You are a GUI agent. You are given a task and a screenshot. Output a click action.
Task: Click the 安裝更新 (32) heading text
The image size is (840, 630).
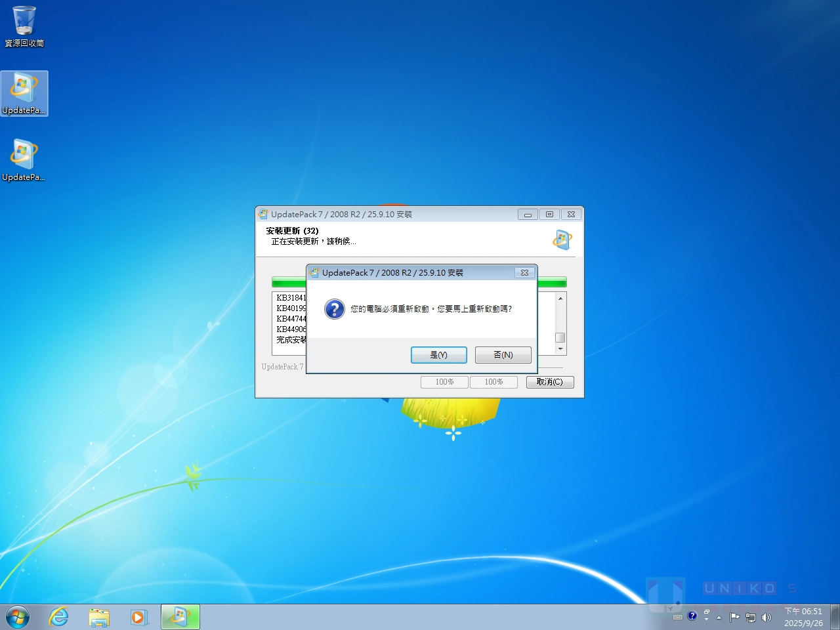click(x=292, y=231)
